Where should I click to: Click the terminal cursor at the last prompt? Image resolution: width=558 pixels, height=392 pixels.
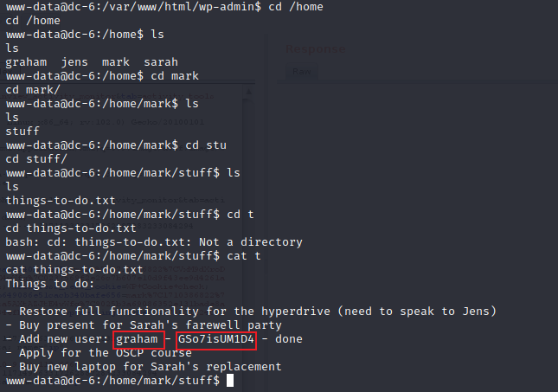[228, 381]
